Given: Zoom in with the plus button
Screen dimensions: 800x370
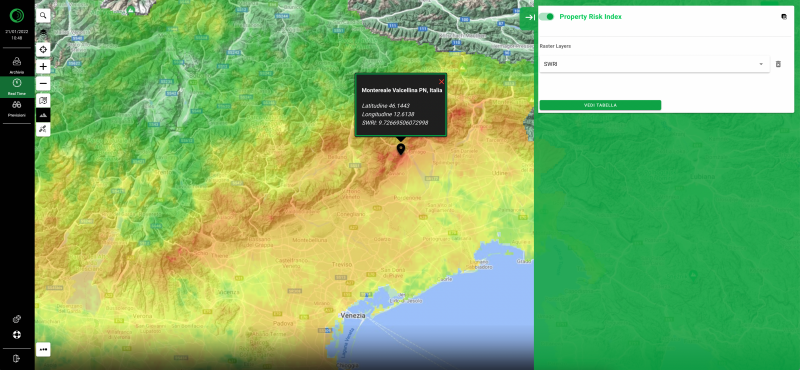Looking at the screenshot, I should [x=43, y=66].
